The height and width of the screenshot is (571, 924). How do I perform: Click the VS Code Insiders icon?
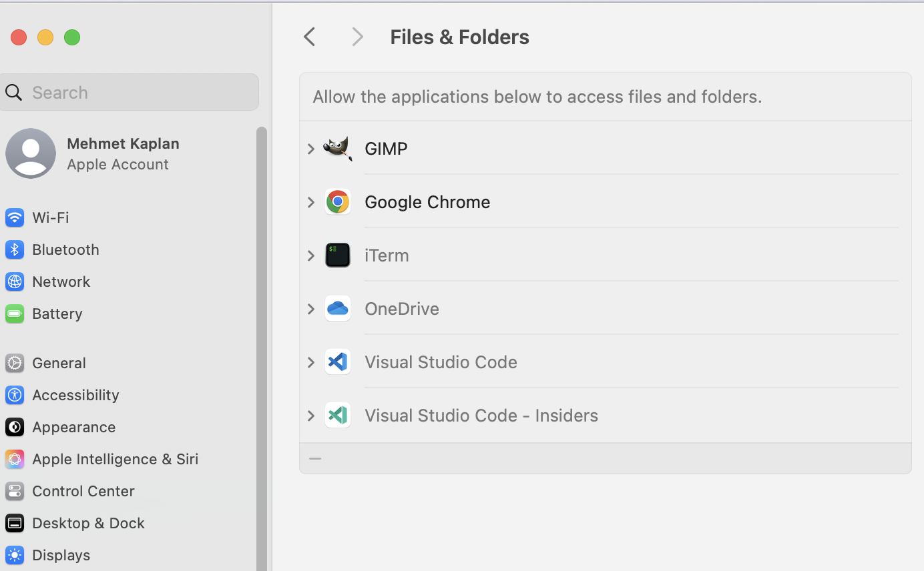point(338,415)
